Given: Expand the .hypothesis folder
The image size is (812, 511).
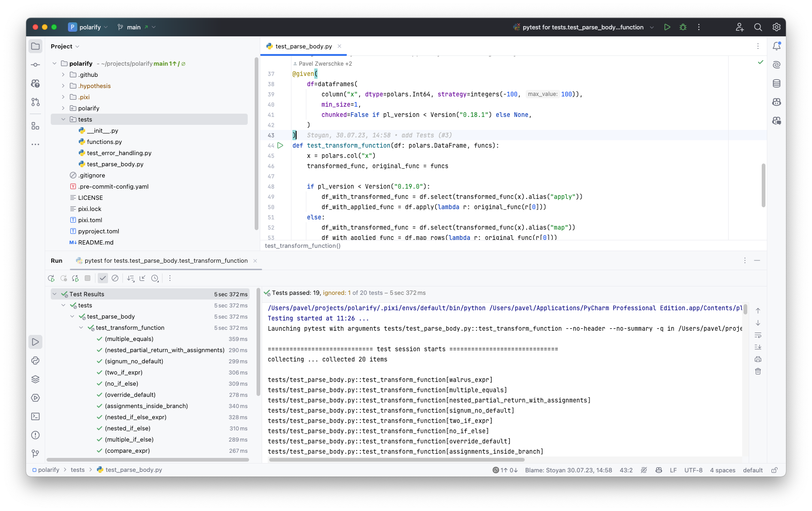Looking at the screenshot, I should click(63, 86).
